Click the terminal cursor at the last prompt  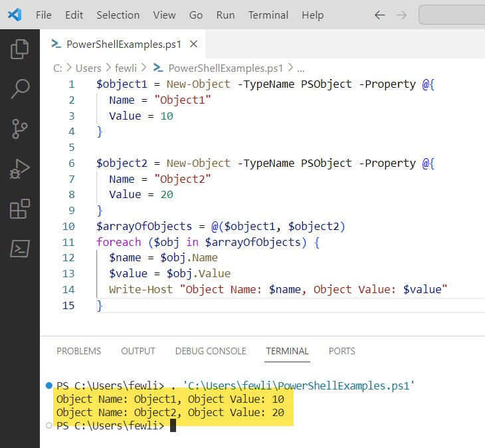[173, 425]
